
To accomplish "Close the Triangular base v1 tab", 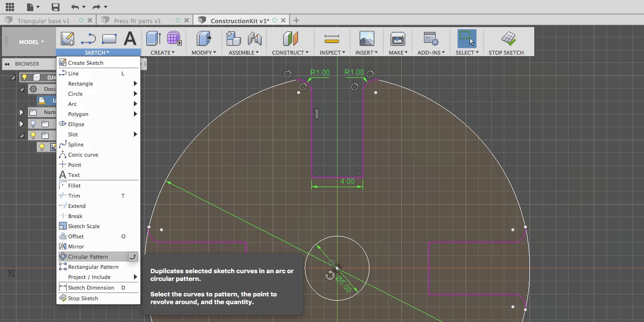I will coord(90,21).
